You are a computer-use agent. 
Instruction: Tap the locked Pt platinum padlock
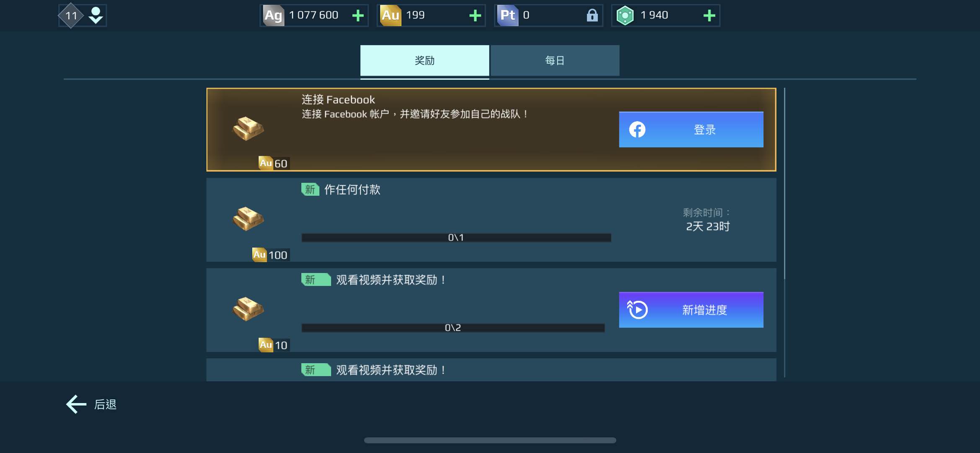[592, 16]
